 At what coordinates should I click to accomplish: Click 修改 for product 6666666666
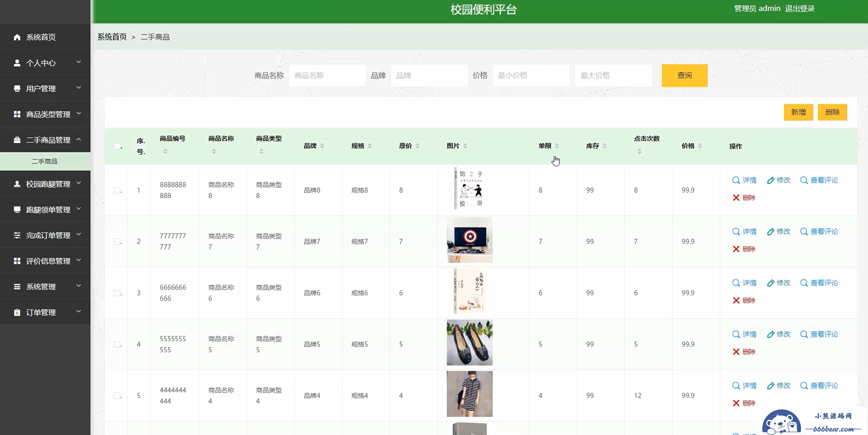click(x=779, y=283)
